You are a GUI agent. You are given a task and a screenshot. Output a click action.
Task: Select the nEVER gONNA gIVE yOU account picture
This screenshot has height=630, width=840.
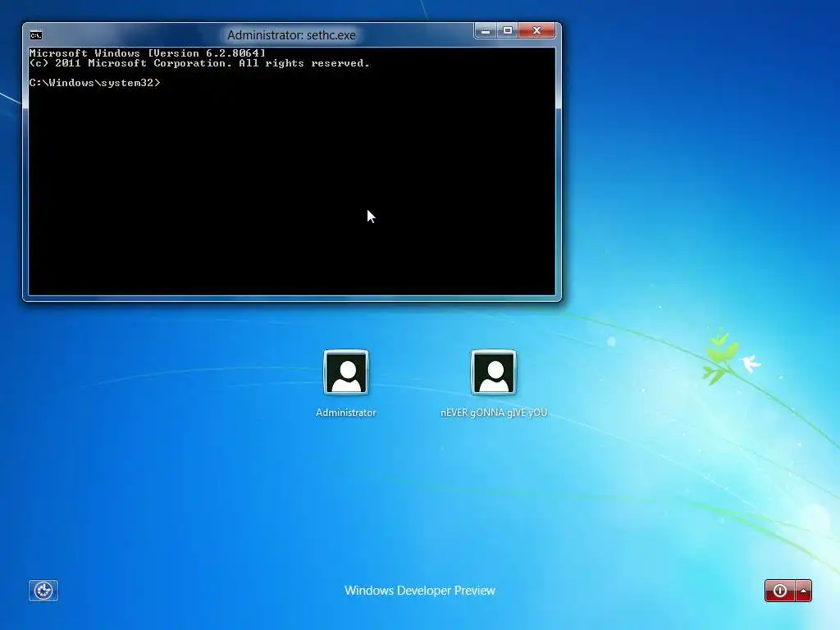point(493,372)
